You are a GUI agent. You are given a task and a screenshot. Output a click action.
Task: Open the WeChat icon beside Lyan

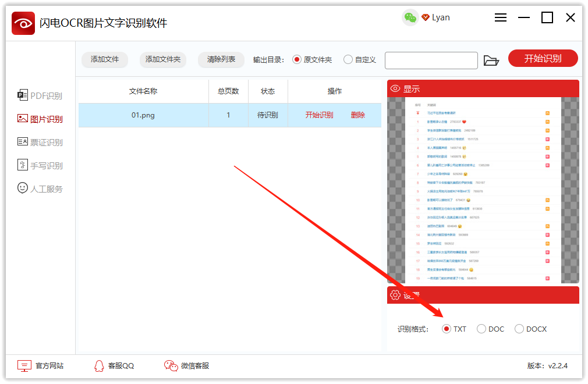click(410, 17)
